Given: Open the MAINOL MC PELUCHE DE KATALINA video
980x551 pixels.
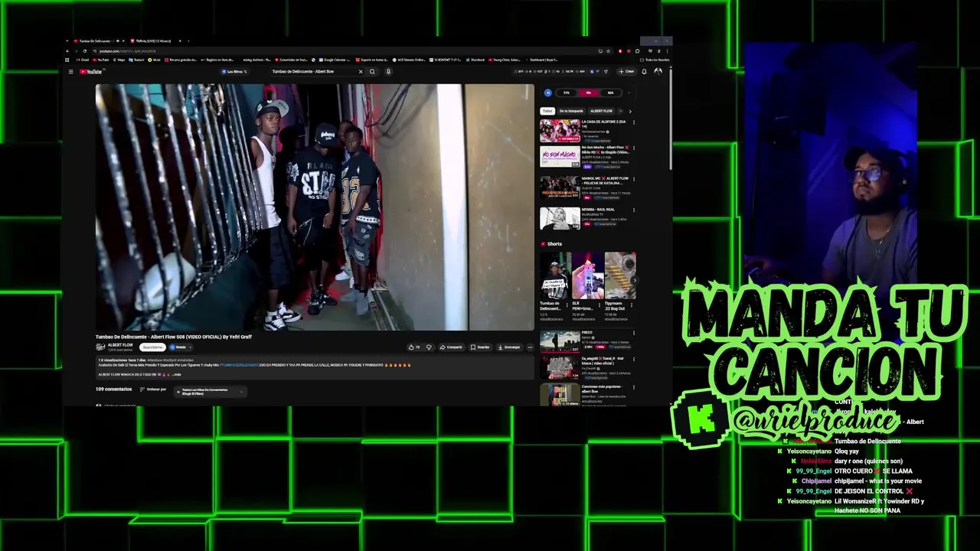Looking at the screenshot, I should 560,187.
